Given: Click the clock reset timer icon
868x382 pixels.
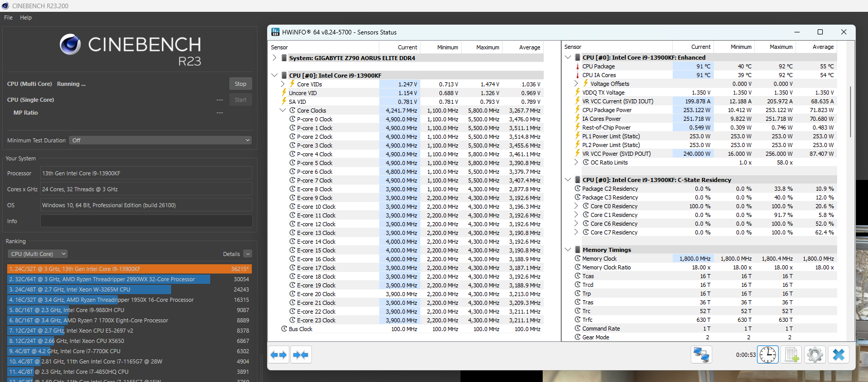Looking at the screenshot, I should (x=768, y=355).
